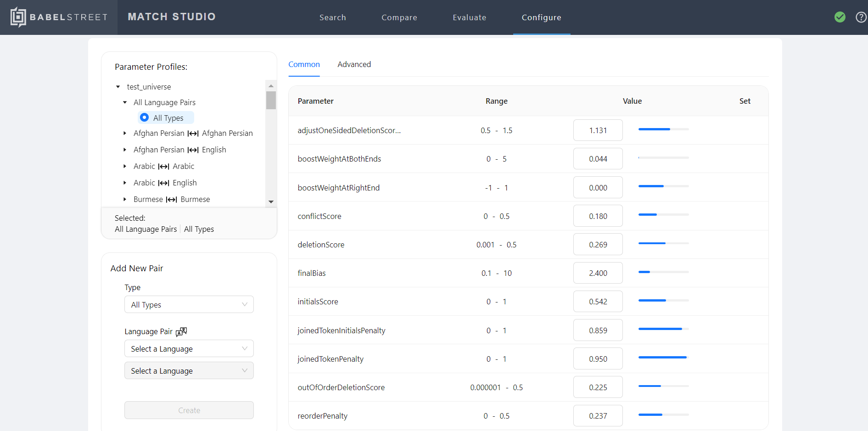Adjust the joinedTokenPenalty slider

(663, 358)
